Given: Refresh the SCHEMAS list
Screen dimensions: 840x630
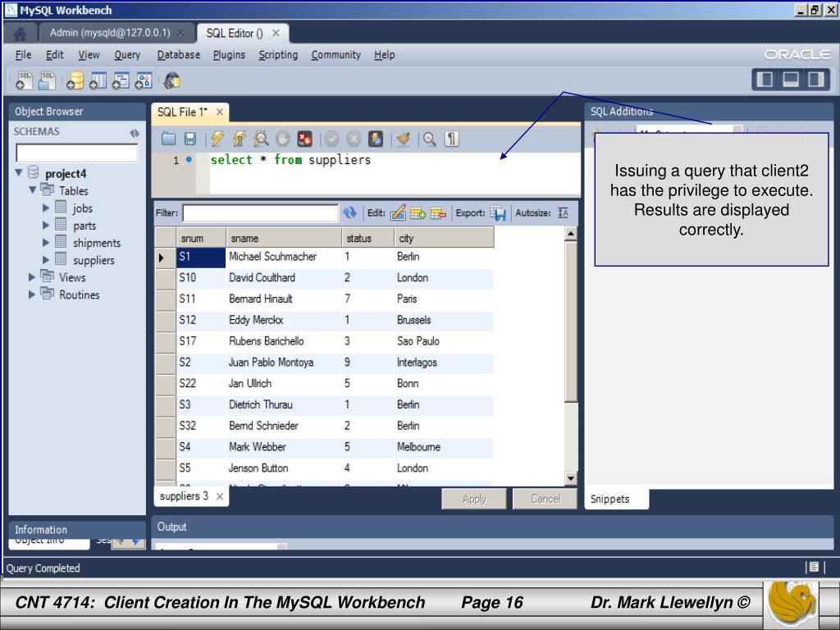Looking at the screenshot, I should (135, 132).
